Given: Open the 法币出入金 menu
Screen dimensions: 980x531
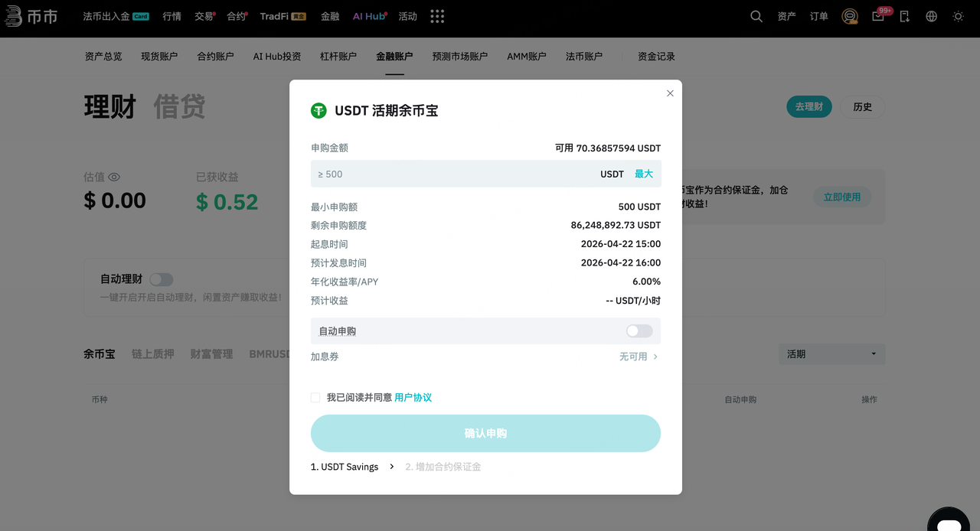Looking at the screenshot, I should click(116, 16).
